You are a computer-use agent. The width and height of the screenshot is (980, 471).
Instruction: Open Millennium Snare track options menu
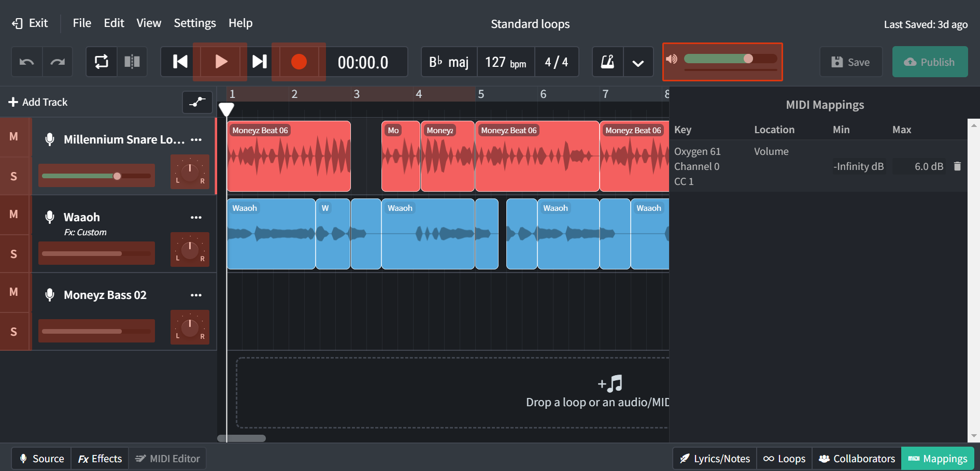196,139
